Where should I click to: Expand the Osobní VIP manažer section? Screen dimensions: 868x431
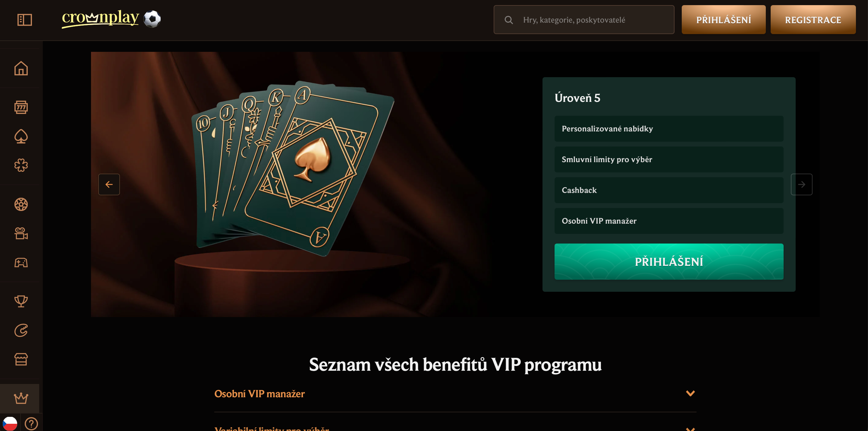tap(455, 394)
